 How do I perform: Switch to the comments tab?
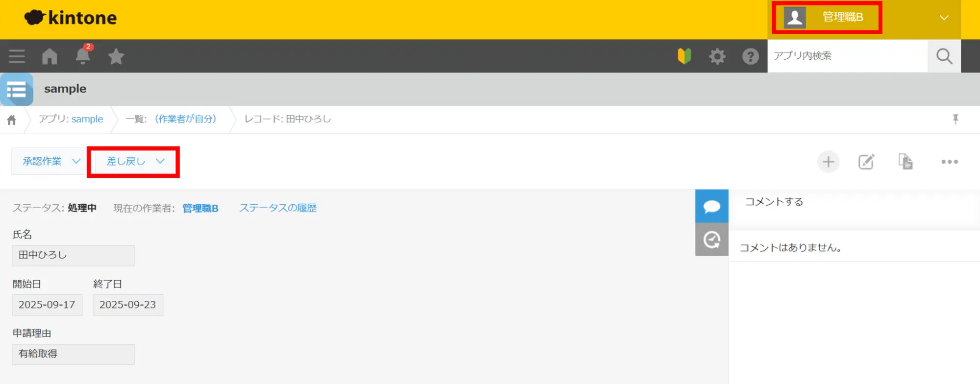[x=711, y=206]
